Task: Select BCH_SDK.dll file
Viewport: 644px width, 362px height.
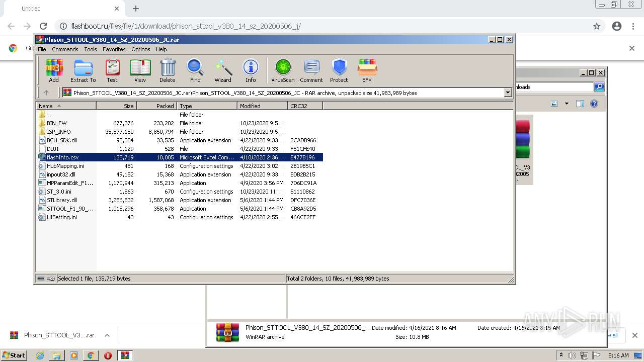Action: pyautogui.click(x=180, y=140)
